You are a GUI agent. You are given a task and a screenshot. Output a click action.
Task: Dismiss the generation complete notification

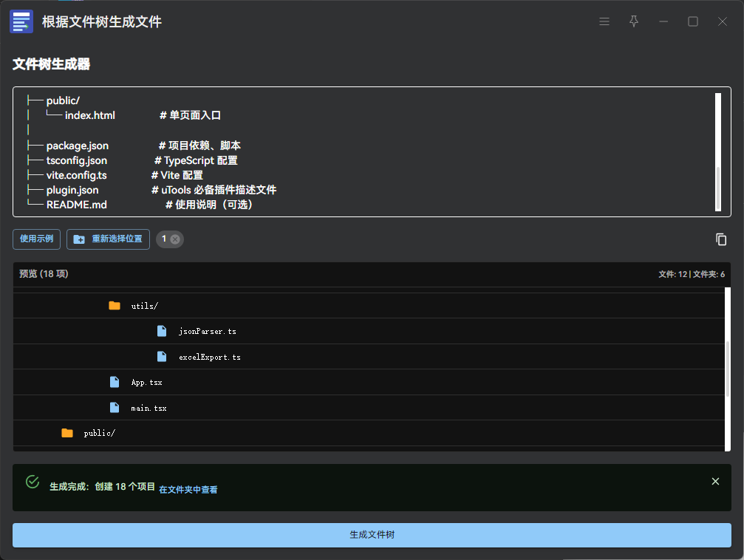pos(715,482)
